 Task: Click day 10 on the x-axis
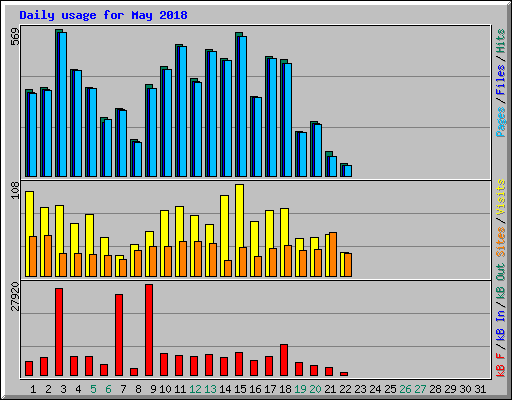[x=165, y=389]
